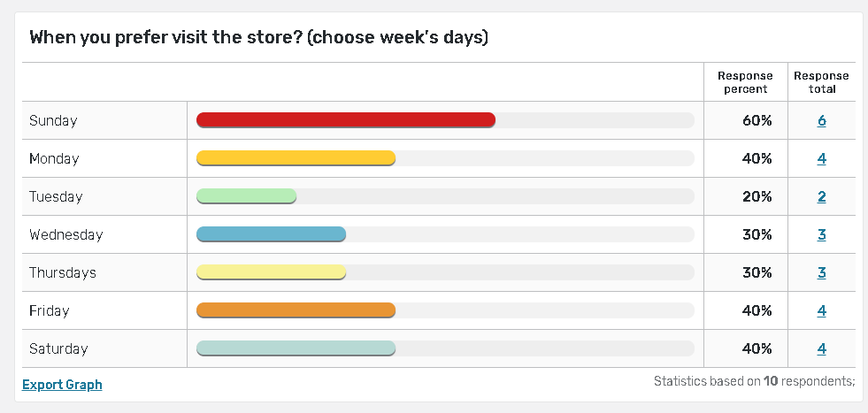This screenshot has width=868, height=413.
Task: Click the orange Friday bar
Action: click(296, 310)
